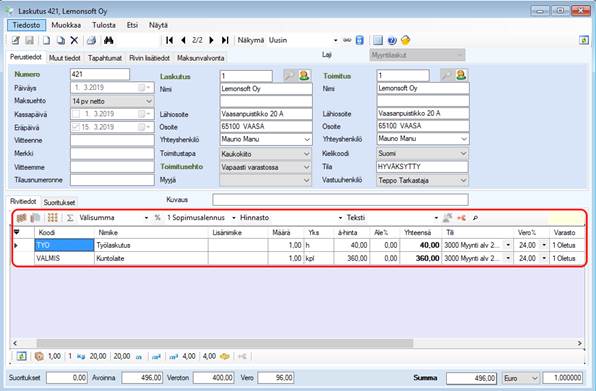This screenshot has width=596, height=391.
Task: Open the Vastuuhenkilö dropdown
Action: click(463, 180)
